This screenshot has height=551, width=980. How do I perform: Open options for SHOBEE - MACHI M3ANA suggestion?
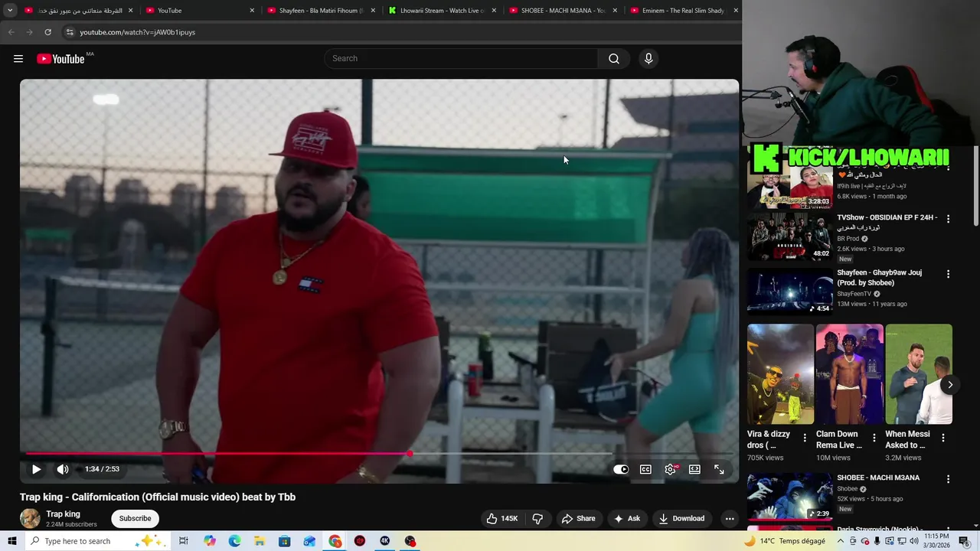pos(948,479)
